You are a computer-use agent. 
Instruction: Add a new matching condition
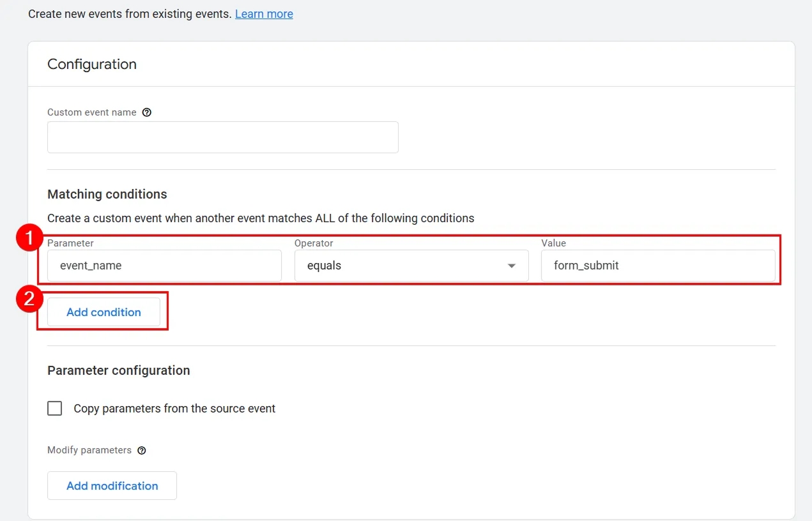103,312
